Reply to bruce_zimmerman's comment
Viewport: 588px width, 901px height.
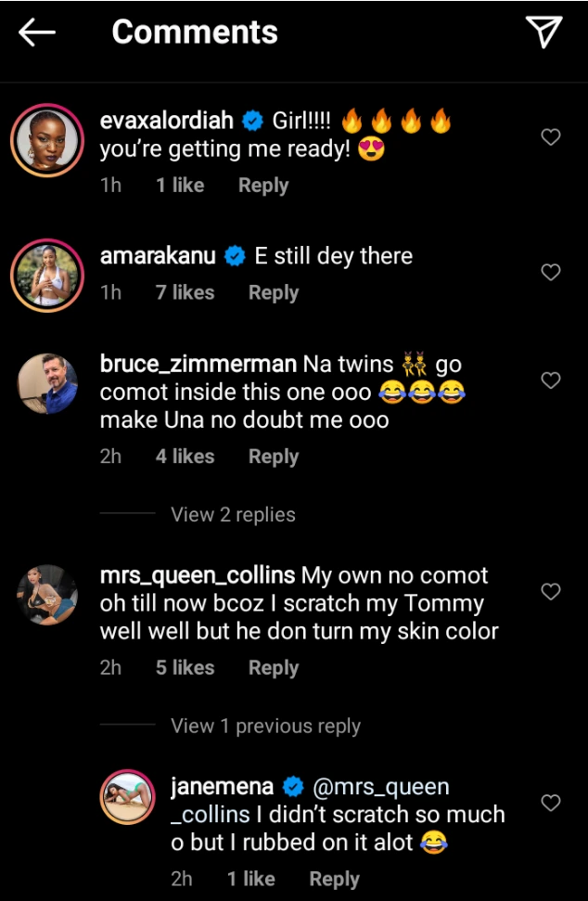tap(274, 457)
